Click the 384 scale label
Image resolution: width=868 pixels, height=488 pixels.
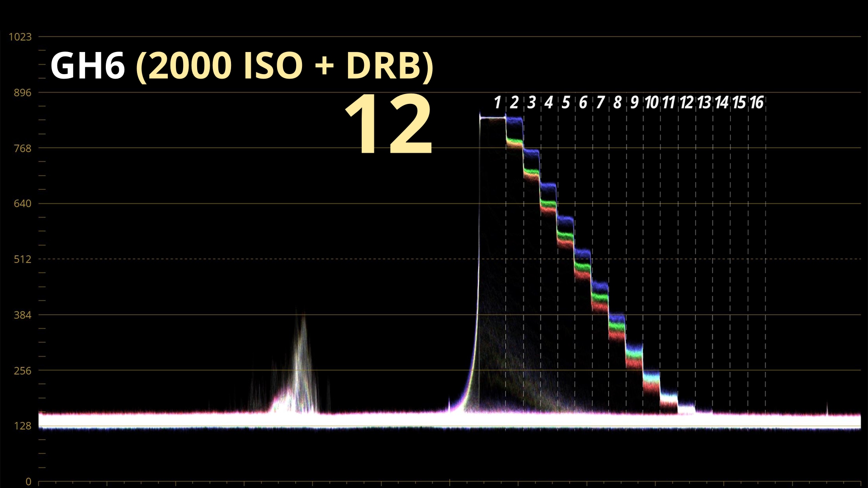click(23, 315)
